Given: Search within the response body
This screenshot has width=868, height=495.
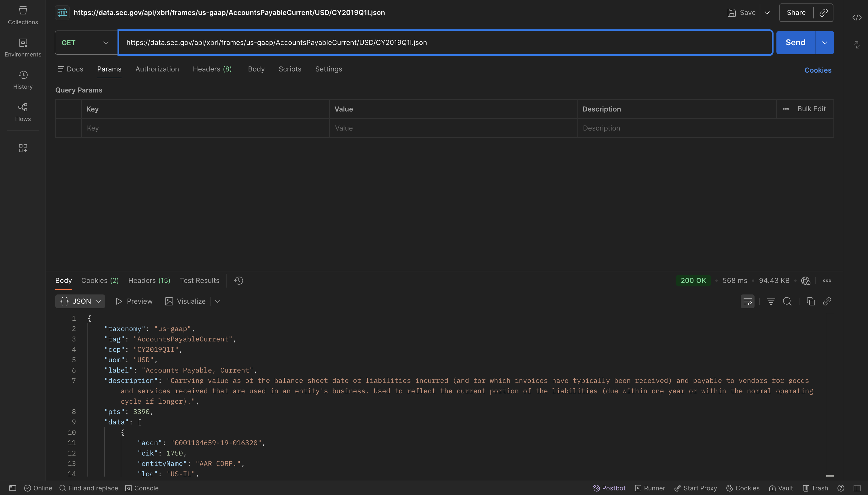Looking at the screenshot, I should [x=787, y=301].
